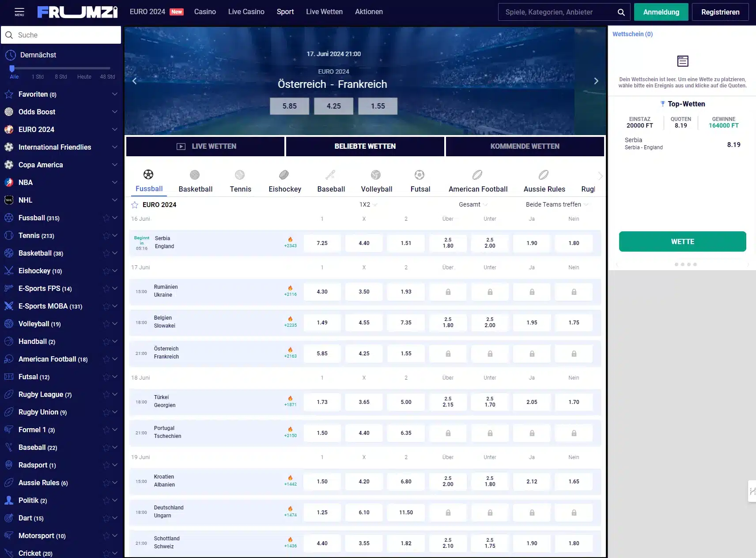Open the Aktionen menu item
756x558 pixels.
point(369,12)
